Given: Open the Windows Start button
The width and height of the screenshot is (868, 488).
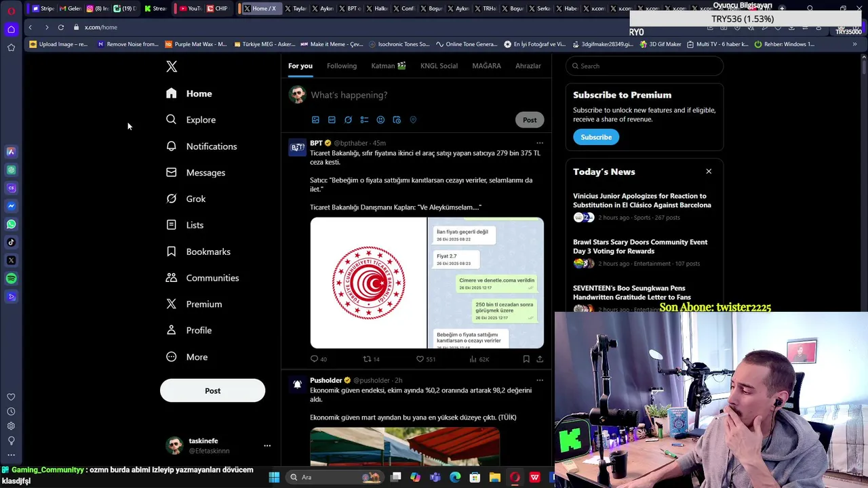Looking at the screenshot, I should pos(274,477).
